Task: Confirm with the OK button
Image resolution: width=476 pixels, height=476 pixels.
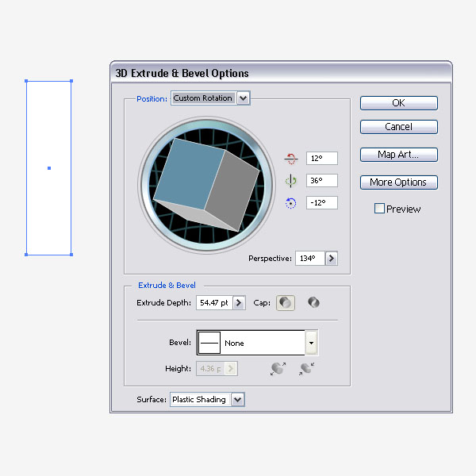Action: tap(399, 103)
